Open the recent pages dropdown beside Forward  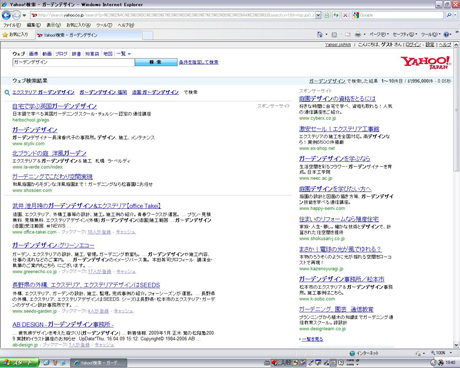point(24,15)
